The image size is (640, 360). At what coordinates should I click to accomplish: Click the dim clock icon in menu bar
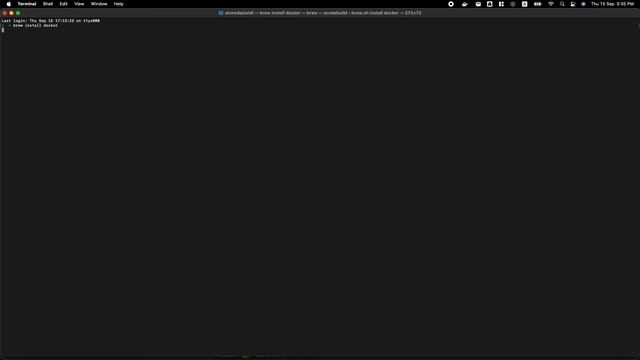point(513,4)
